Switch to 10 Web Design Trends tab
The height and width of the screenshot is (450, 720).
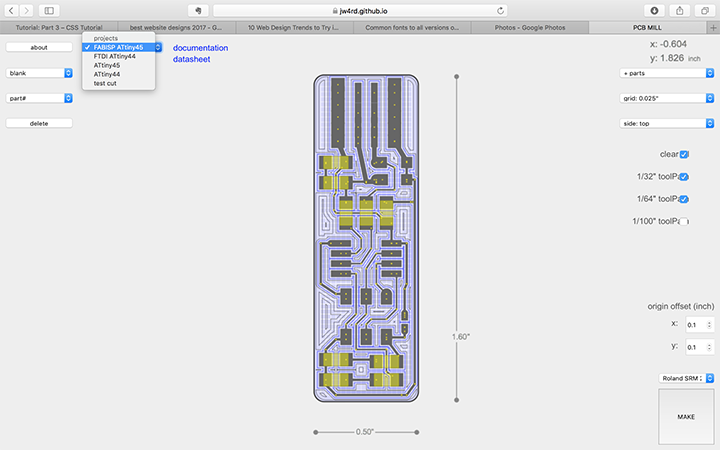pos(294,28)
